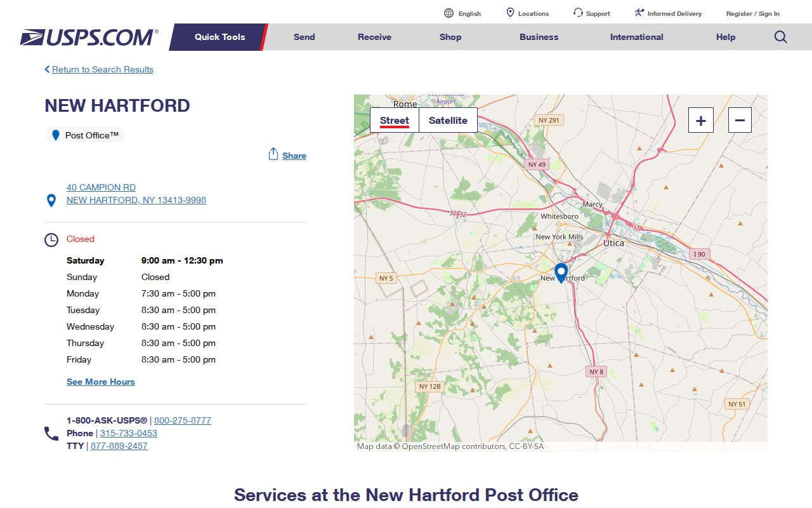Click the 315-733-0453 phone link

(129, 433)
